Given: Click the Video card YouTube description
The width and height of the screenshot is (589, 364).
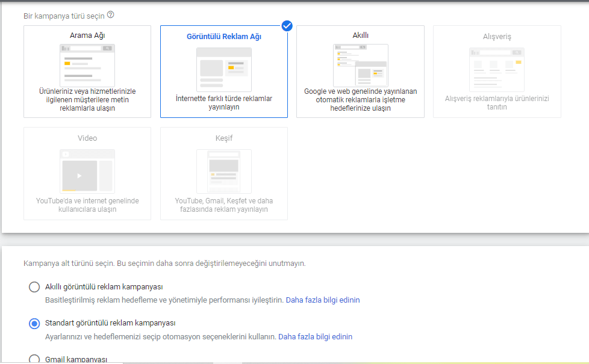Looking at the screenshot, I should point(87,205).
